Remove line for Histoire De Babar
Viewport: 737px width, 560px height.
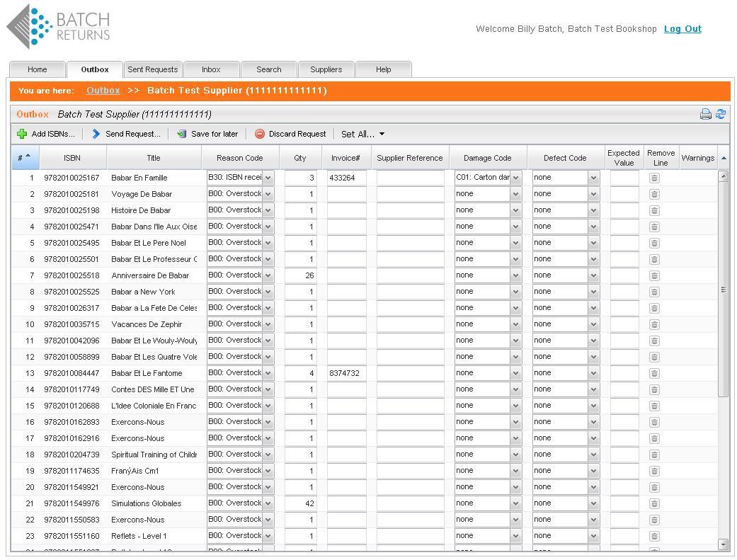(654, 210)
